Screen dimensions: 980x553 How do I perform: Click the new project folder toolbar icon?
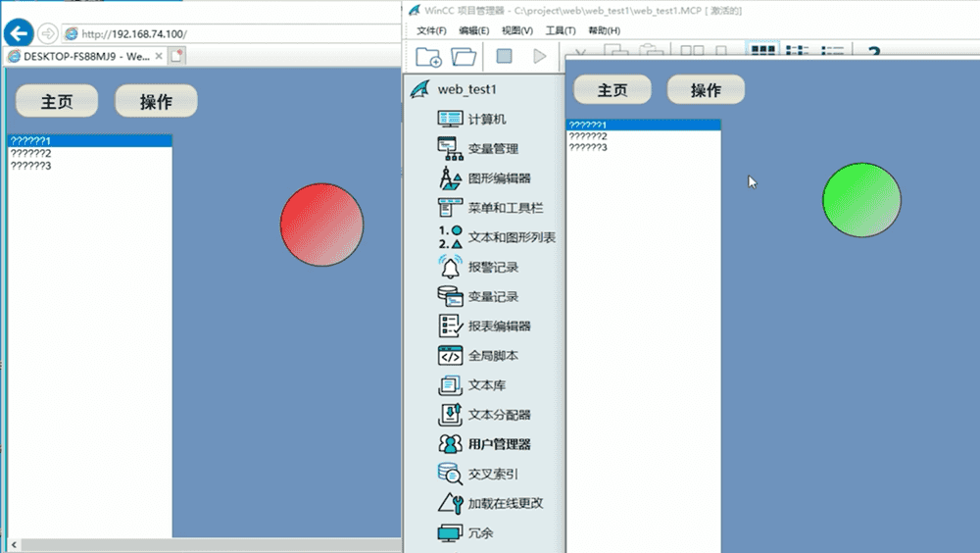point(428,57)
